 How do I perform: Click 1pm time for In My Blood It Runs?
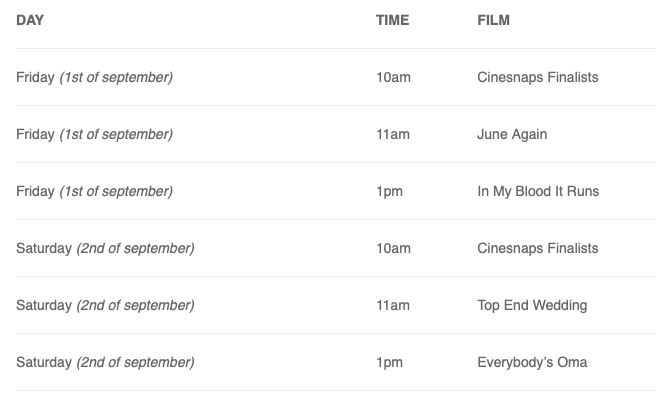click(x=390, y=192)
